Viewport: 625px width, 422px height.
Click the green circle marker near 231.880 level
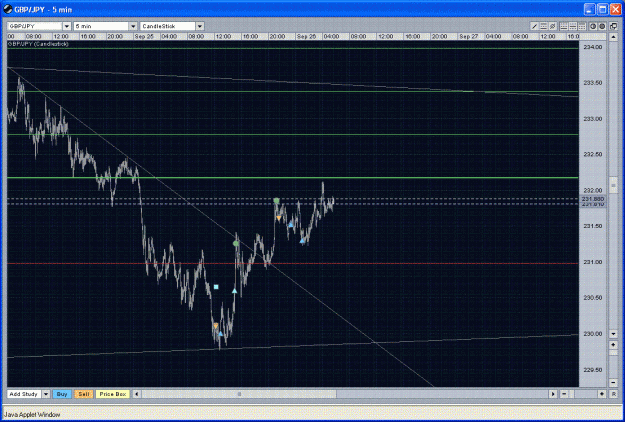click(276, 200)
